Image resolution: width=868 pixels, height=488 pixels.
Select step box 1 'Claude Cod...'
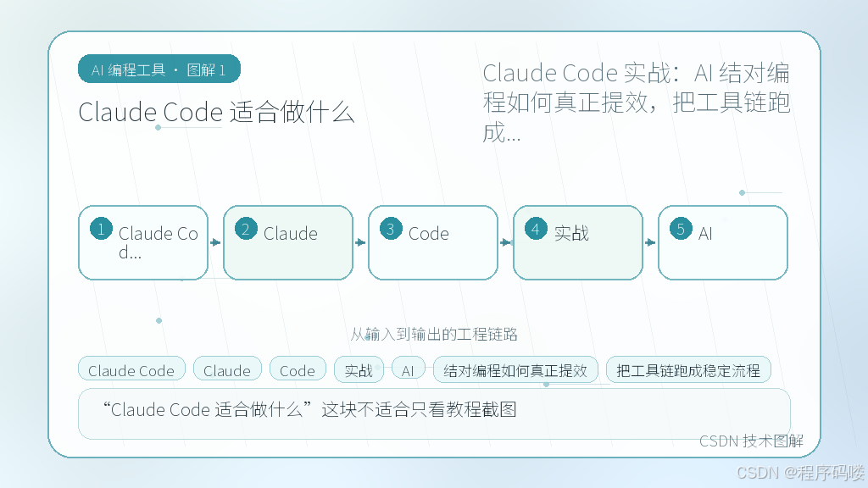[x=143, y=243]
